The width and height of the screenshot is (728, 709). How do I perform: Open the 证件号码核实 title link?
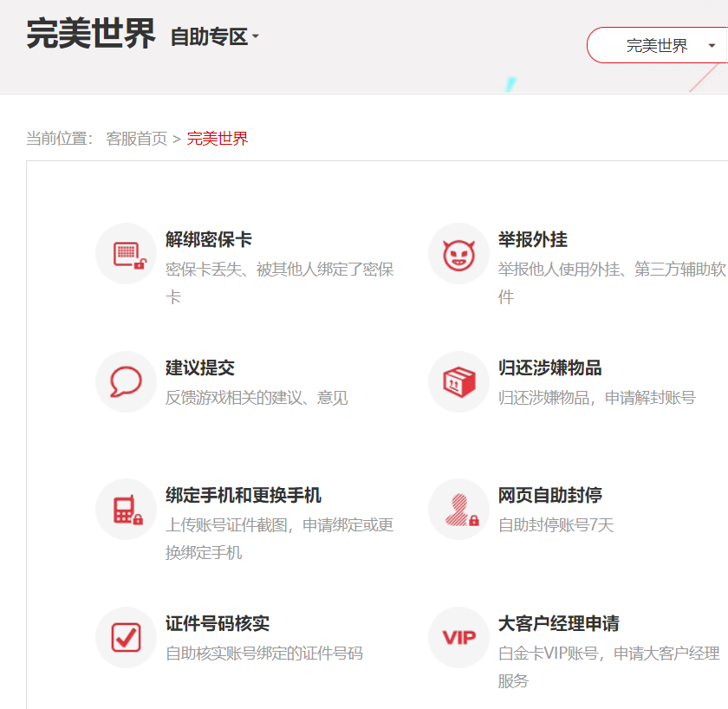point(218,623)
